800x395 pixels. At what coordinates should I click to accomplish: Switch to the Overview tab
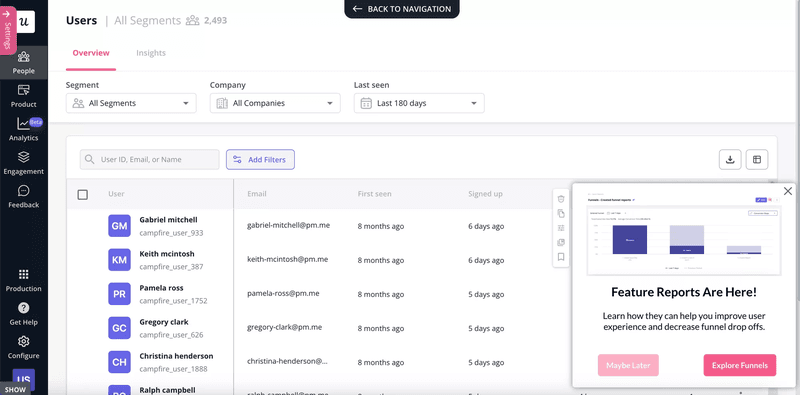point(91,53)
